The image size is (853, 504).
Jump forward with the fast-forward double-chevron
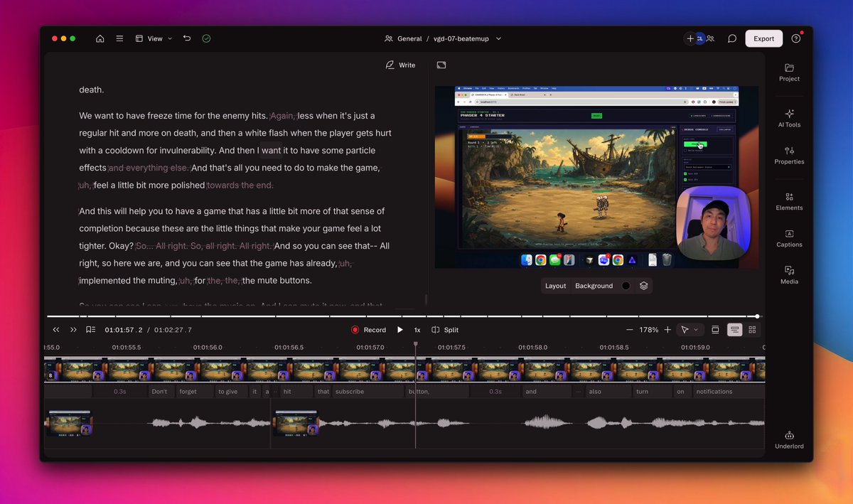pos(73,330)
